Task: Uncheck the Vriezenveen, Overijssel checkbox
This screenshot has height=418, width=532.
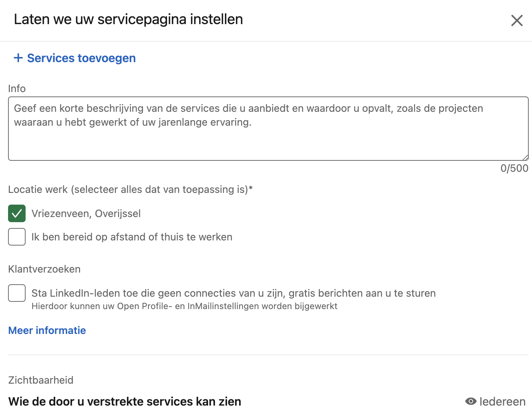Action: tap(17, 213)
